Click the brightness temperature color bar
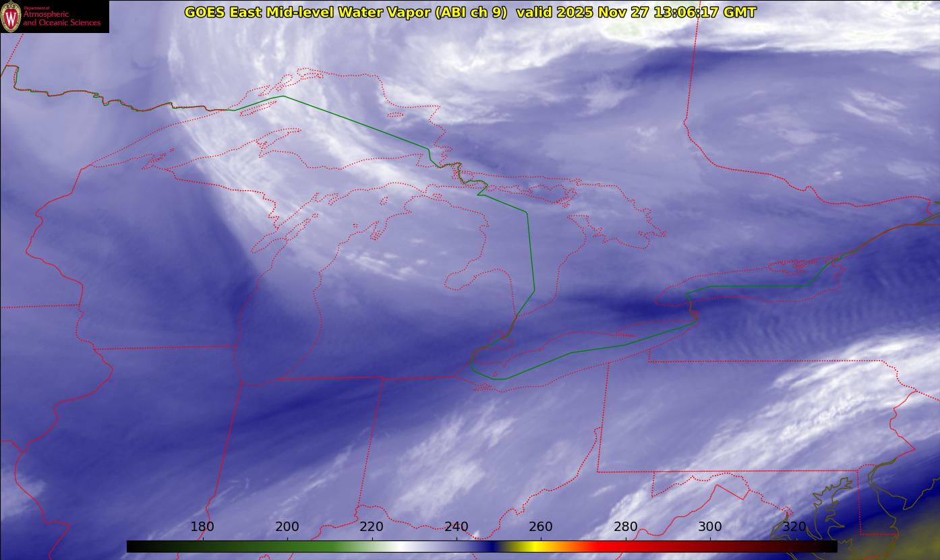The image size is (940, 560). [481, 547]
